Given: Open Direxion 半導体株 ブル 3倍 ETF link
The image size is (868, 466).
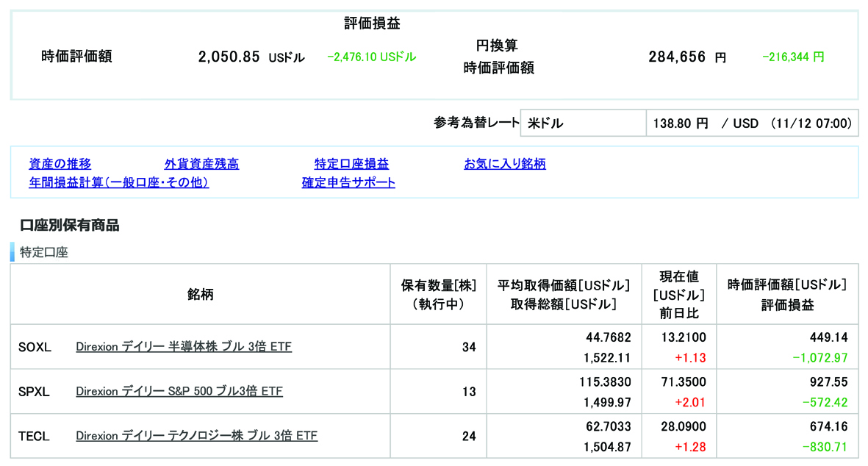Looking at the screenshot, I should (x=184, y=346).
